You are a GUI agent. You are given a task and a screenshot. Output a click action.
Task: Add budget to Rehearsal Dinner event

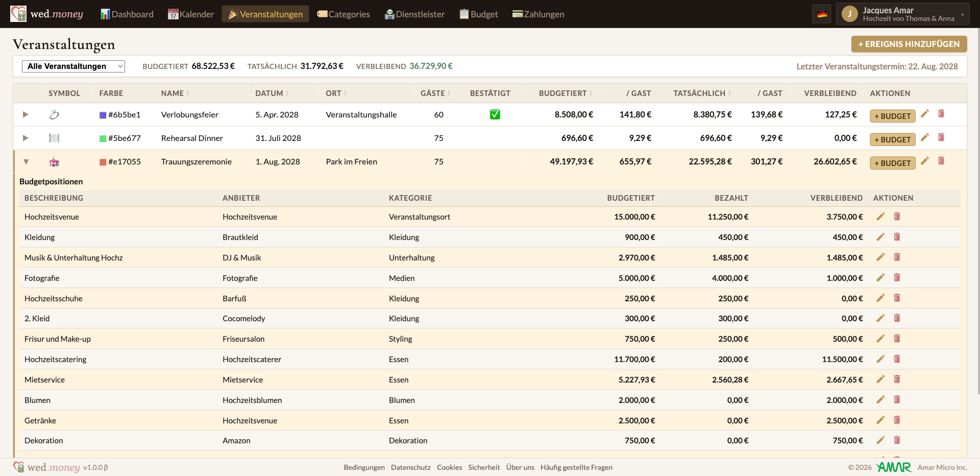(x=892, y=139)
